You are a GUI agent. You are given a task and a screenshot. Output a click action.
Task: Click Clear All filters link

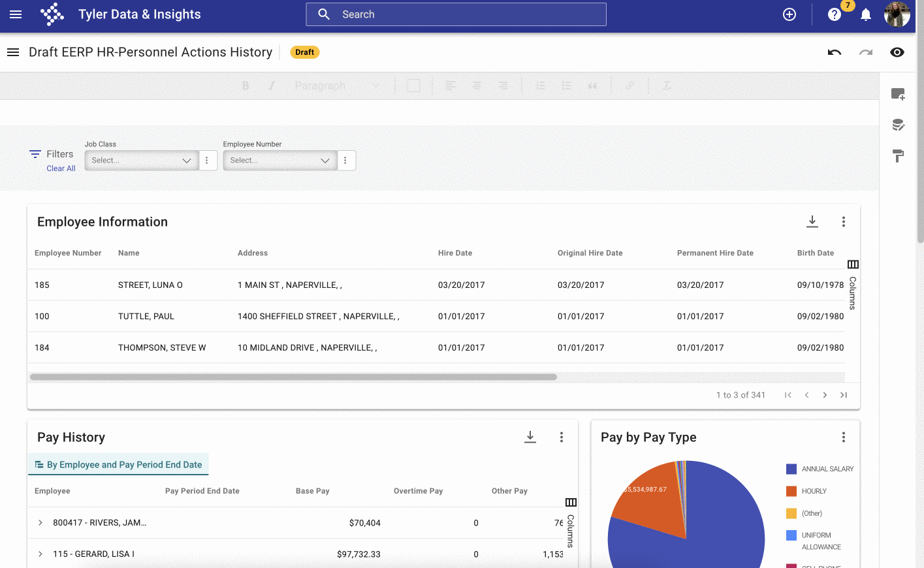(61, 168)
